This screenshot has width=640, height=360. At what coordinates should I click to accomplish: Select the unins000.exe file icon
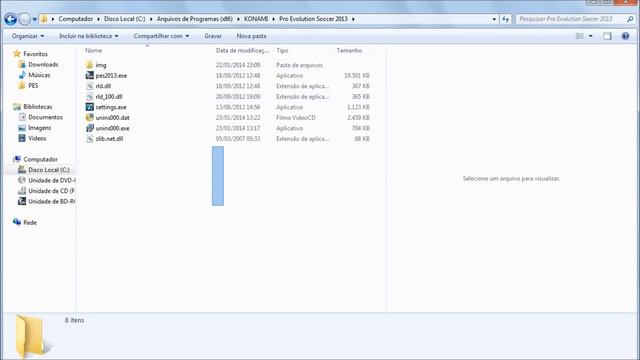tap(89, 128)
